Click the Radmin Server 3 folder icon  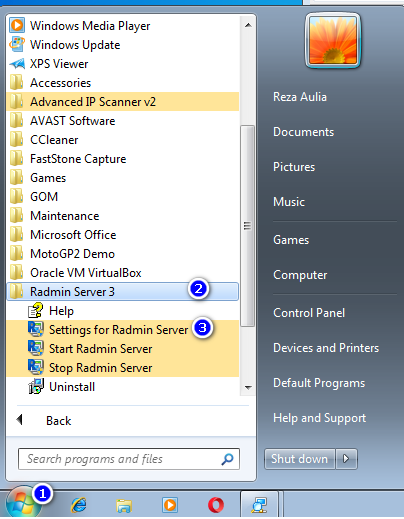(x=16, y=291)
